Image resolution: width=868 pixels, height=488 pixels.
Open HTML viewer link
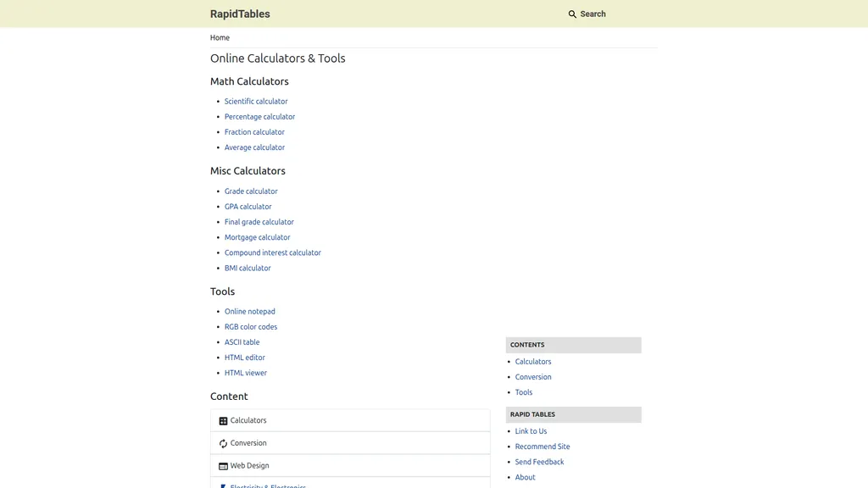pos(245,373)
